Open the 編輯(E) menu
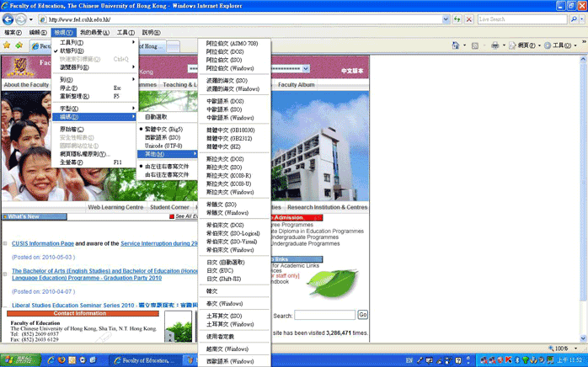The image size is (588, 367). (x=38, y=33)
